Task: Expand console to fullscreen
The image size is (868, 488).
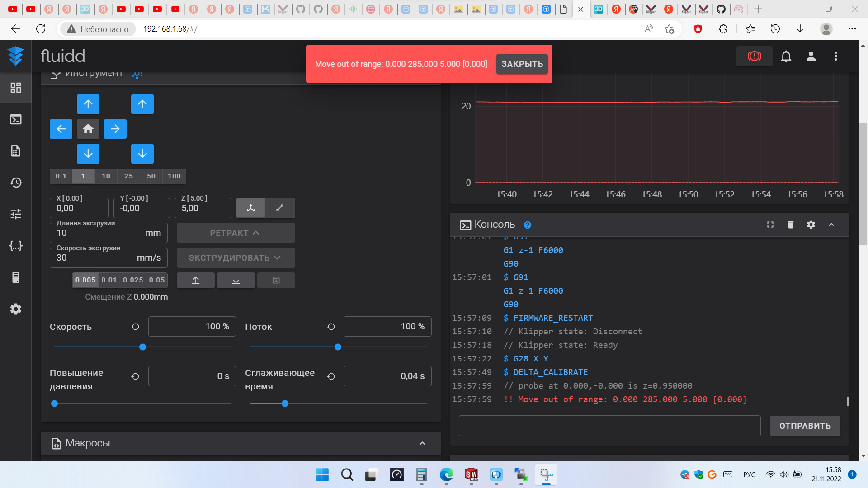Action: pyautogui.click(x=770, y=225)
